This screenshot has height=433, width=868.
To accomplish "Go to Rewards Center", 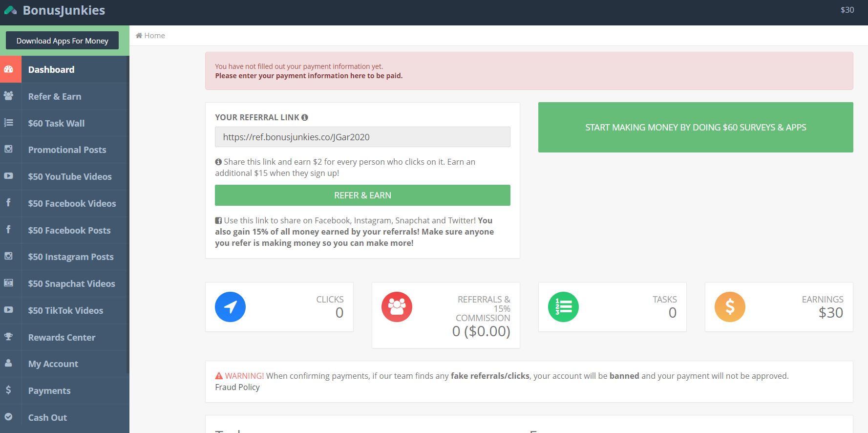I will coord(64,337).
